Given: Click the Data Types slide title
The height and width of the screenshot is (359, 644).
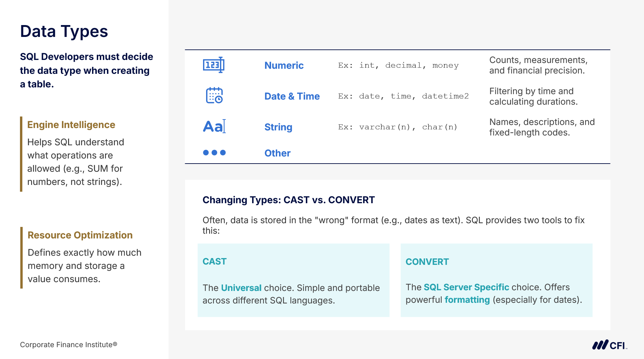Looking at the screenshot, I should coord(64,31).
